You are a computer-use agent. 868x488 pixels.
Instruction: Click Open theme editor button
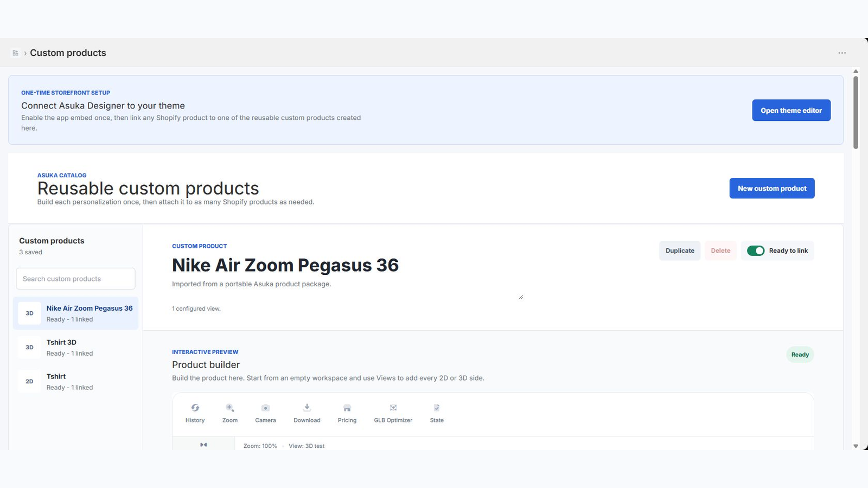791,110
